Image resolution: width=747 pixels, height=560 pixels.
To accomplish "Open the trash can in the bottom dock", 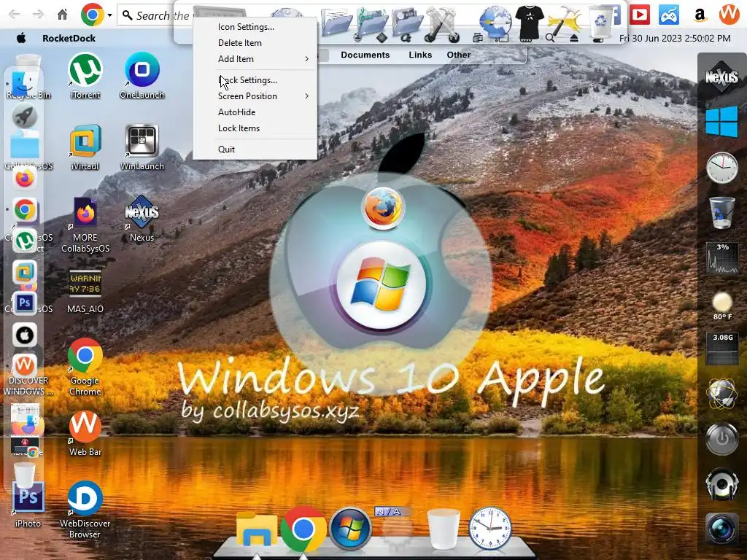I will tap(444, 529).
